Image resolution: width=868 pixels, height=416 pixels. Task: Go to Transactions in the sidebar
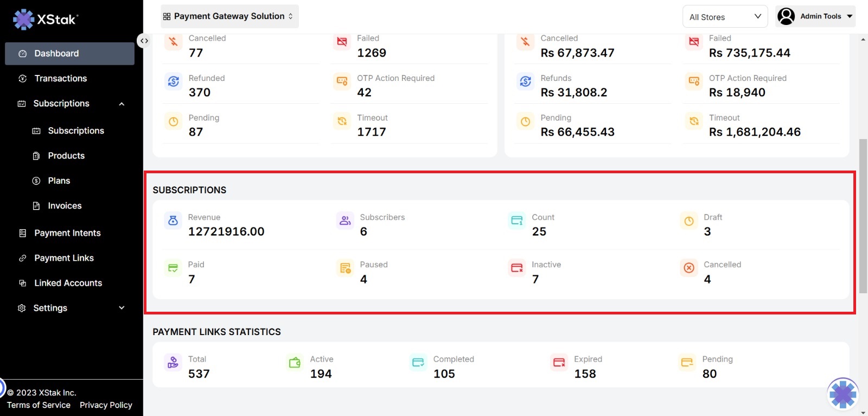60,79
